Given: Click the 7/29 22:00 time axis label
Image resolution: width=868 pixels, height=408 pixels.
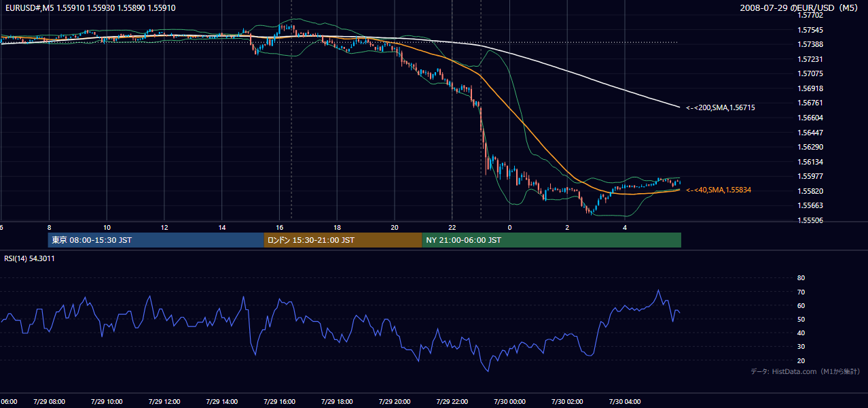Looking at the screenshot, I should click(452, 402).
